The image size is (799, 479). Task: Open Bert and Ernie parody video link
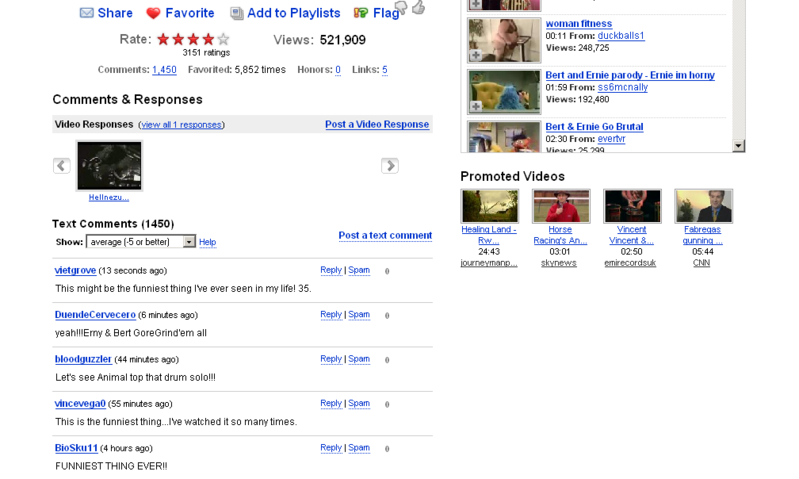(x=630, y=75)
